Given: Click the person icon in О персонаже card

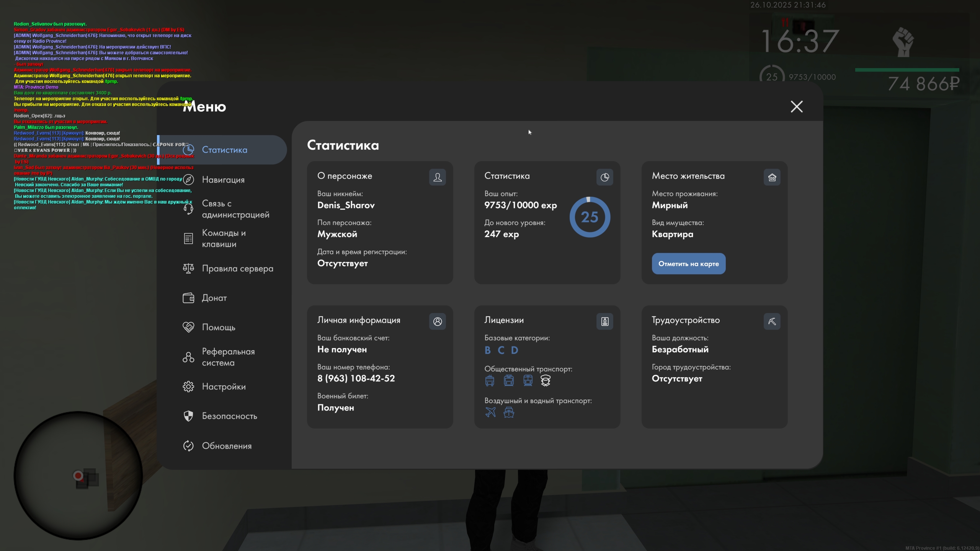Looking at the screenshot, I should pyautogui.click(x=437, y=177).
